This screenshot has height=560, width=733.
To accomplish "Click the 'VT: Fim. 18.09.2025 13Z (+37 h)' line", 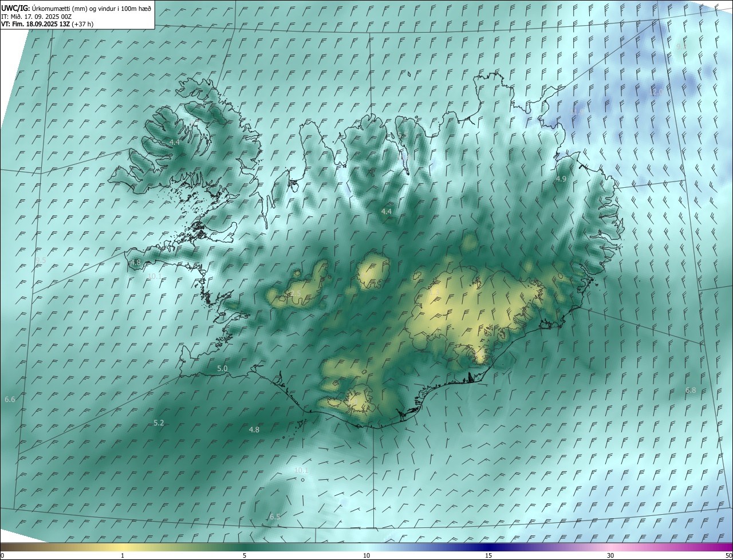I will [x=47, y=24].
